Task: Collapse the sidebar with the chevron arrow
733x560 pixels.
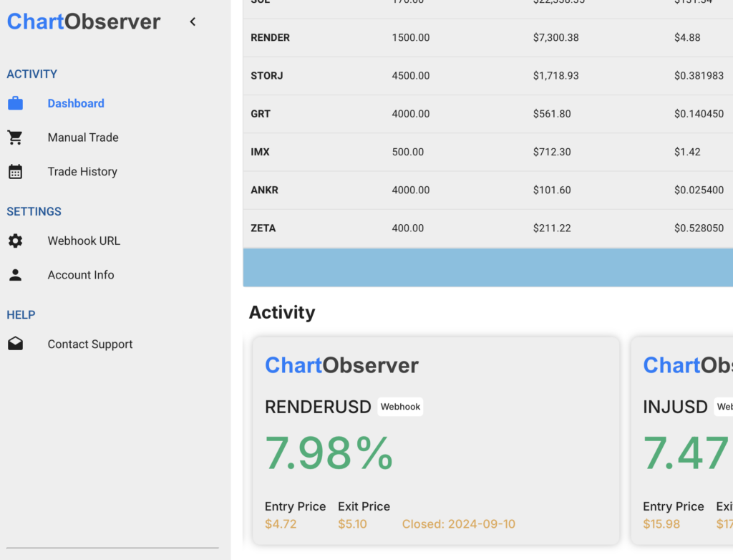Action: point(193,21)
